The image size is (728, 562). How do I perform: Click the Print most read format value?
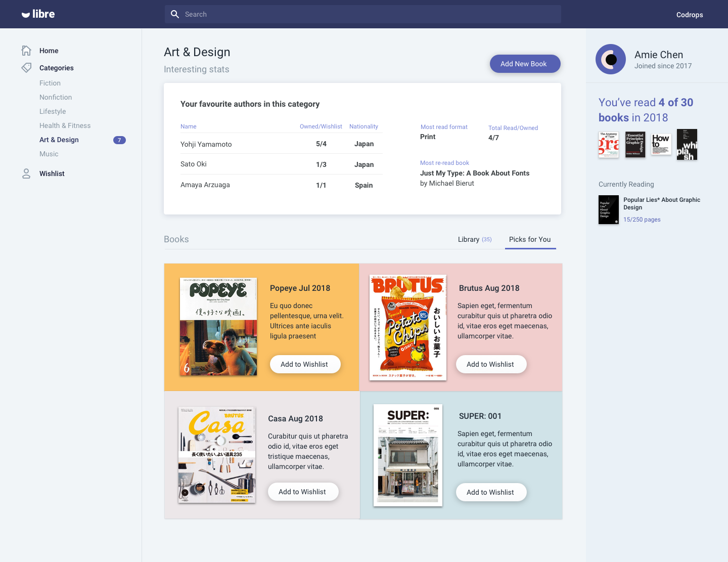click(x=428, y=137)
